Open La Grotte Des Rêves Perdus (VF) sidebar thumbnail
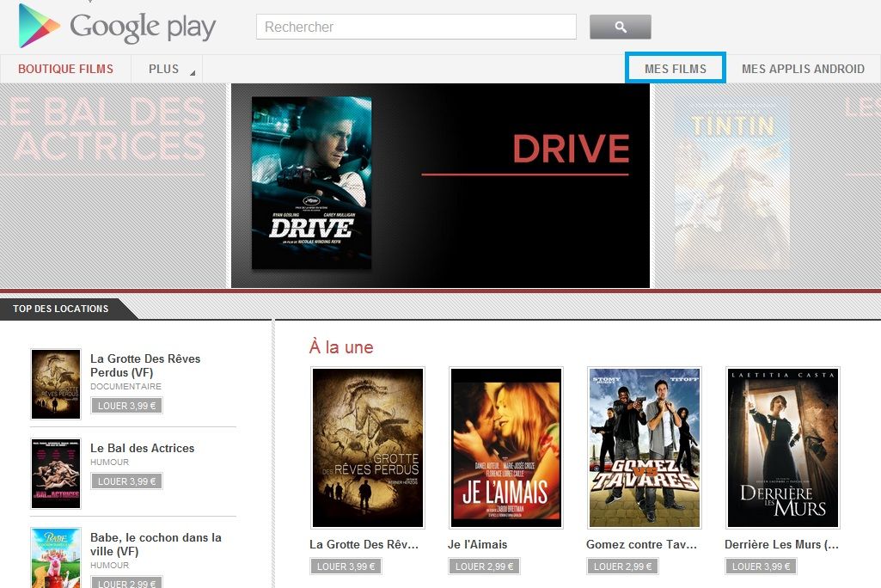Image resolution: width=881 pixels, height=588 pixels. coord(56,384)
